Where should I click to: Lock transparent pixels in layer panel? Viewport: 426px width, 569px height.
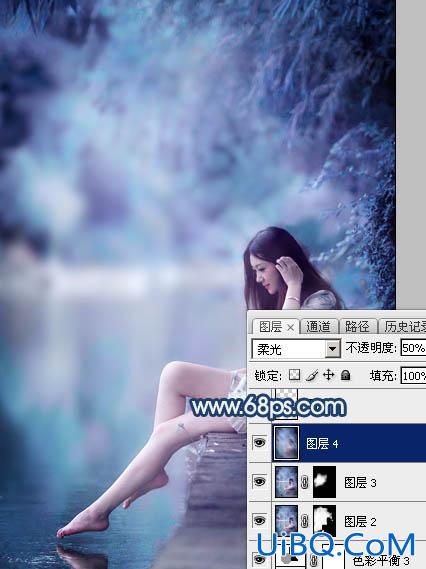[x=294, y=375]
